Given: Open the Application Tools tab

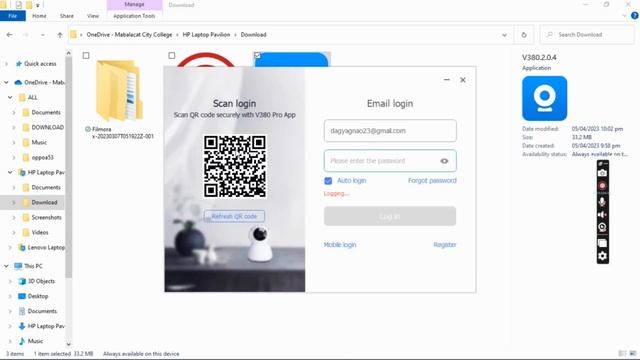Looking at the screenshot, I should coord(134,16).
